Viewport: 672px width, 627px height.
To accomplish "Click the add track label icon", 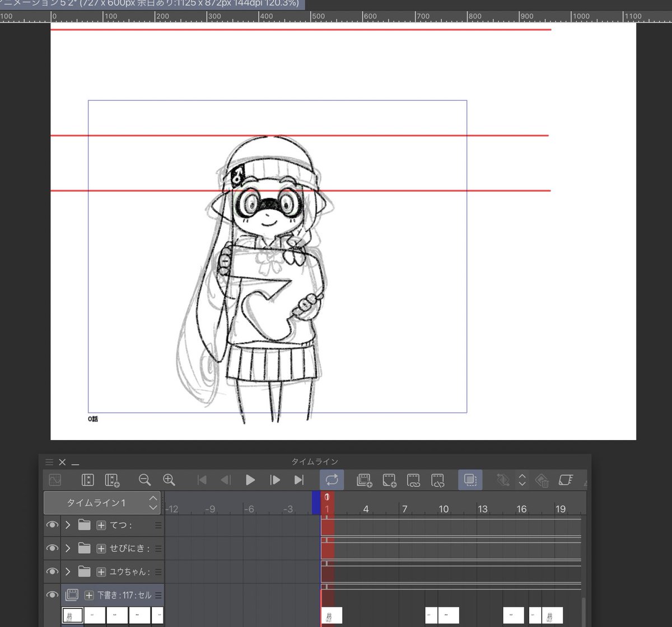I will click(x=112, y=480).
